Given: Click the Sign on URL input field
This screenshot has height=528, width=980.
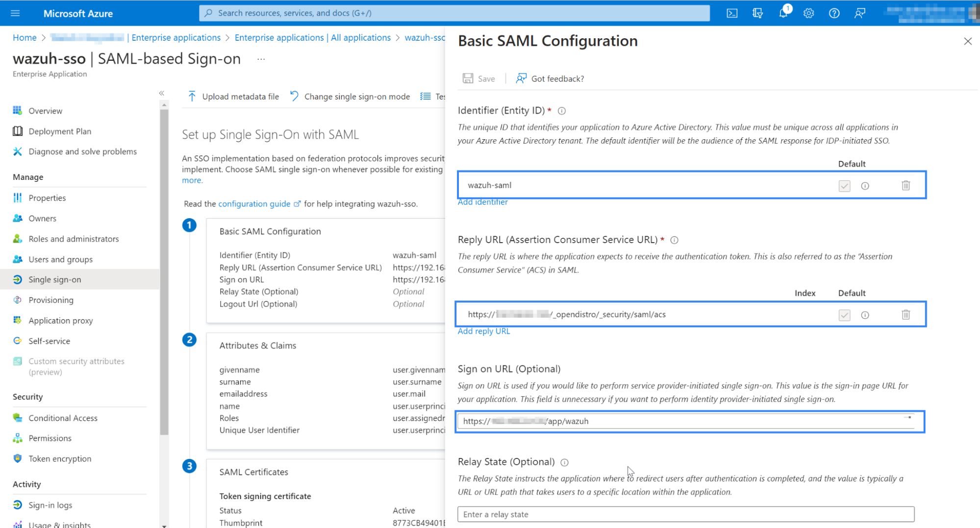Looking at the screenshot, I should 685,421.
